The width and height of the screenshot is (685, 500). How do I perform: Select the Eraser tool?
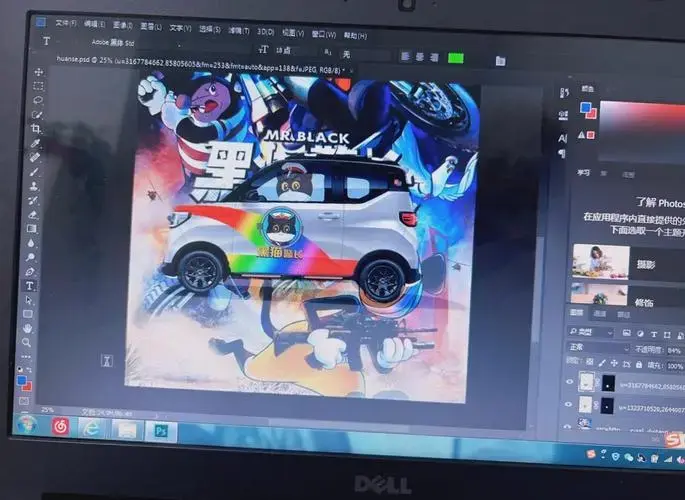coord(33,214)
